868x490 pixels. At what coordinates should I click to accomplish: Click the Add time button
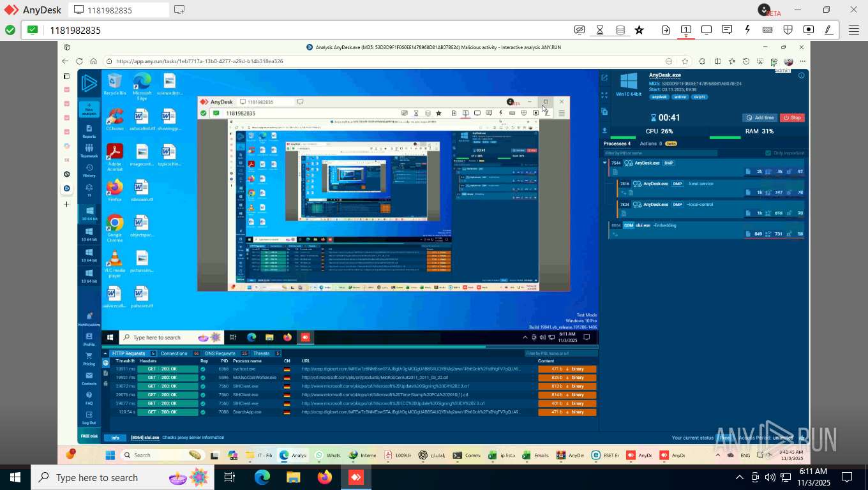(759, 117)
